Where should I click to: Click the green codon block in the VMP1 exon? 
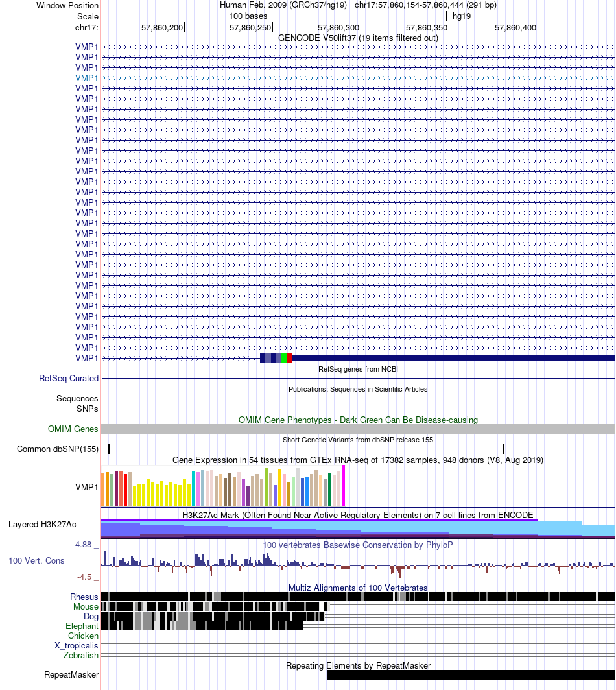tap(284, 358)
